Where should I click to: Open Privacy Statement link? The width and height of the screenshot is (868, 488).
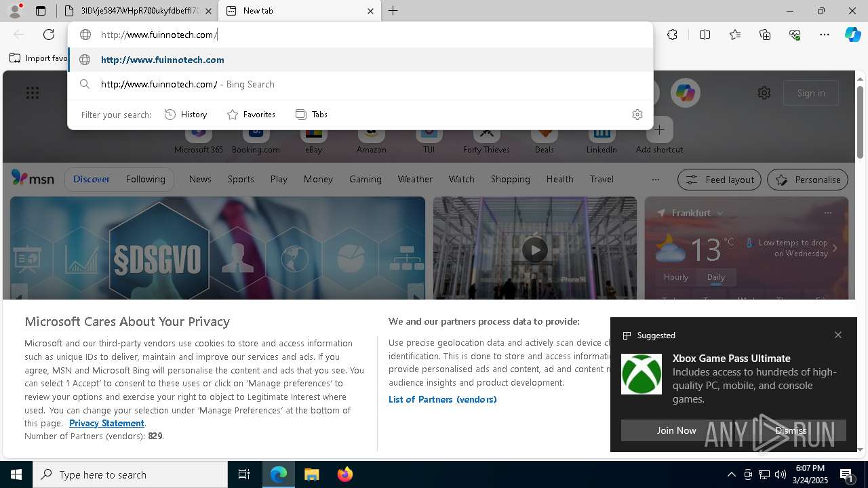coord(106,423)
